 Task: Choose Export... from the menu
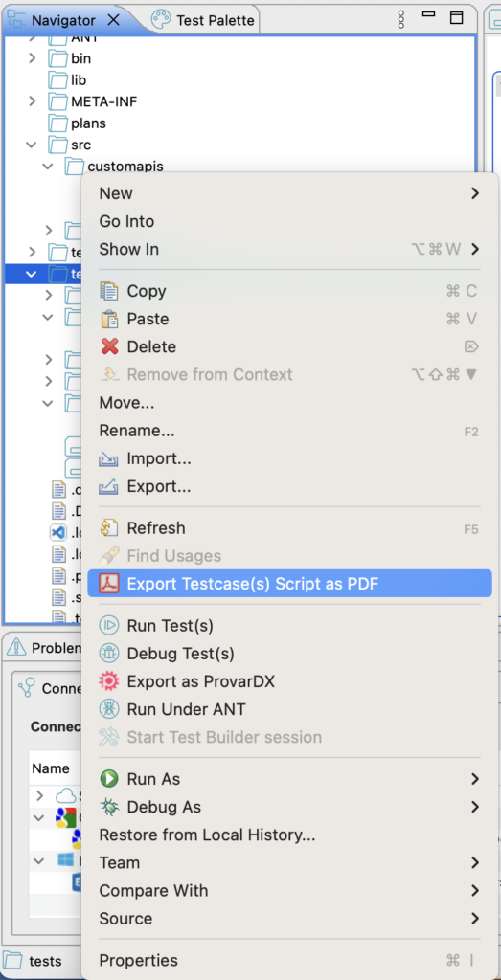coord(289,486)
